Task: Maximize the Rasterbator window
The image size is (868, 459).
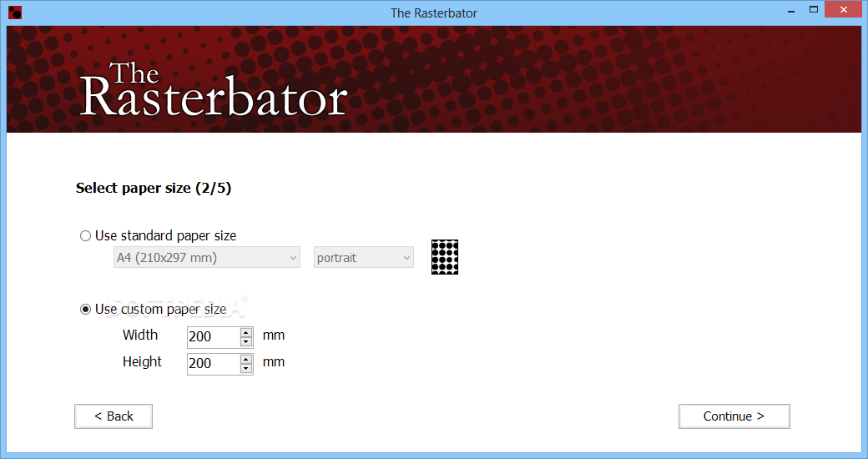Action: click(813, 10)
